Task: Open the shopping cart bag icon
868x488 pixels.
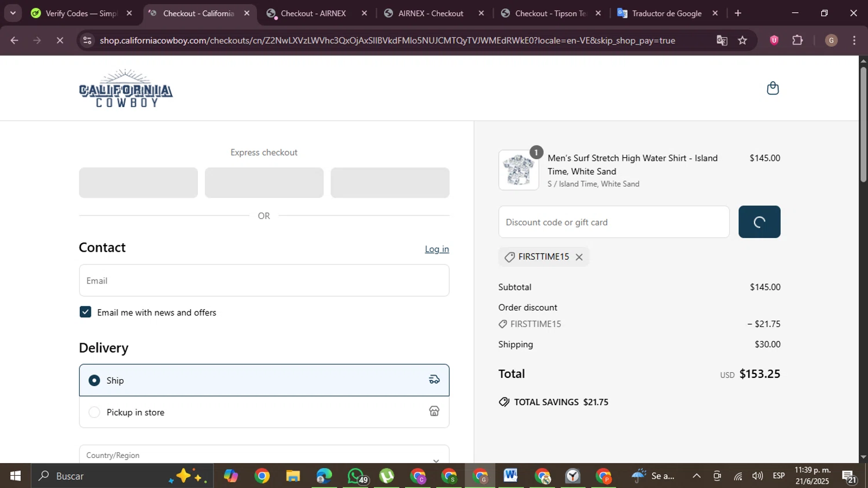Action: point(773,88)
